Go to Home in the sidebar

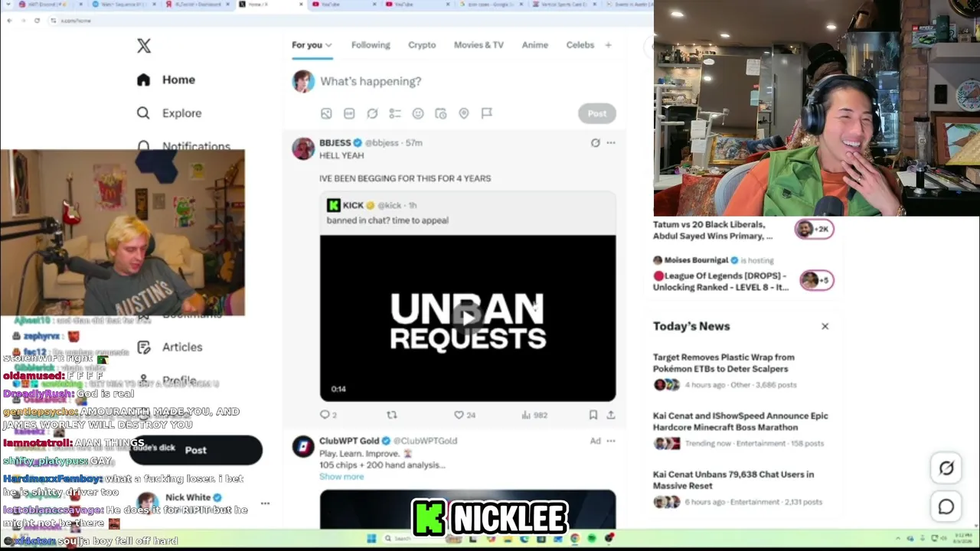pyautogui.click(x=166, y=80)
